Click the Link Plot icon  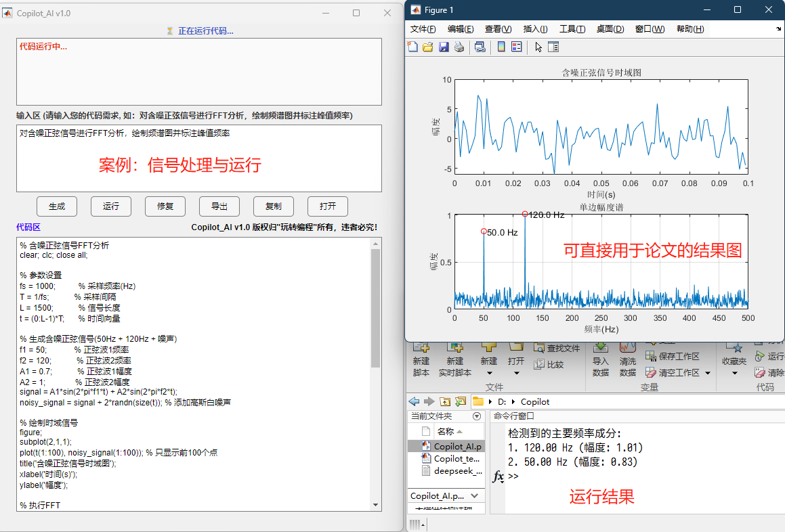[480, 47]
